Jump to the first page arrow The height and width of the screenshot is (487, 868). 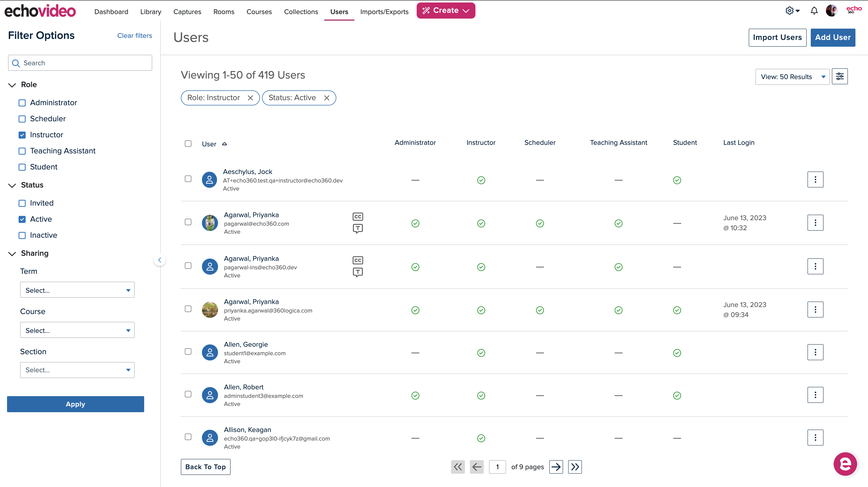[x=458, y=467]
